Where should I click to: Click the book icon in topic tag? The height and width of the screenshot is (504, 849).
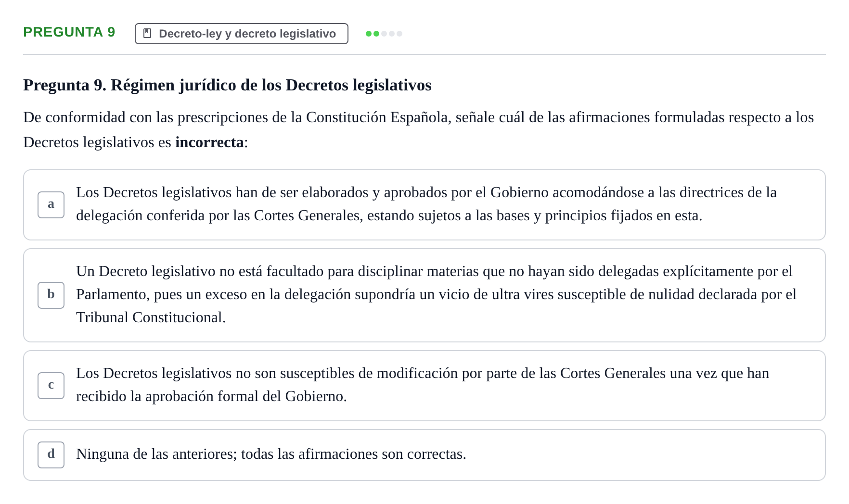(x=148, y=33)
